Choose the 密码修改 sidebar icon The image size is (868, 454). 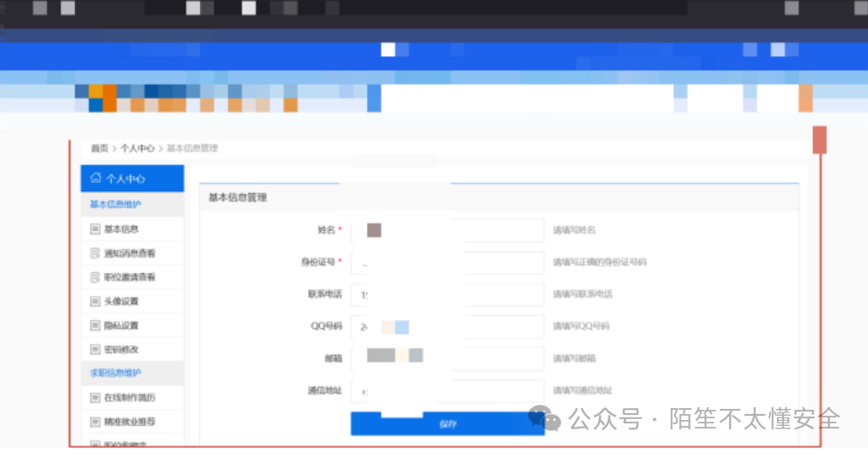click(95, 349)
